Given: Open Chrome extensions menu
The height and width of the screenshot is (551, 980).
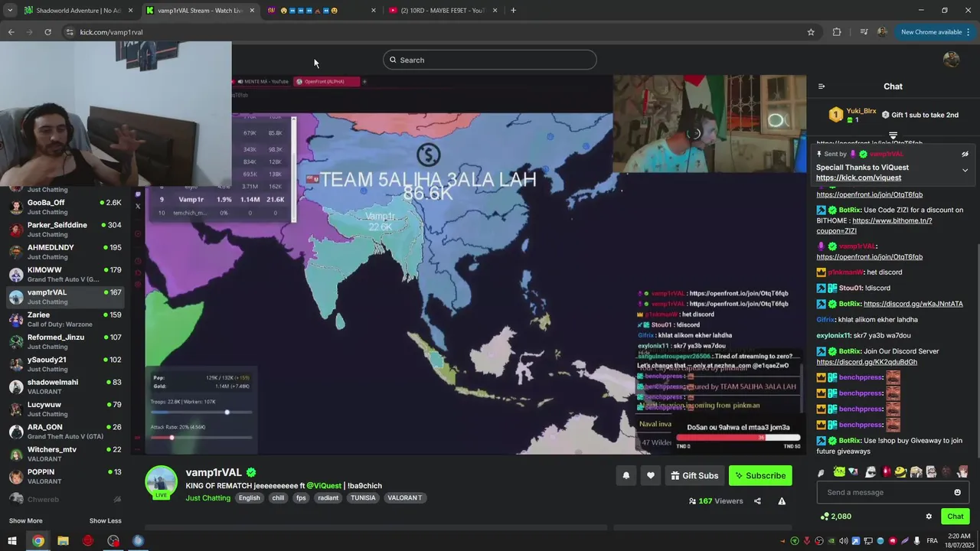Looking at the screenshot, I should (837, 32).
